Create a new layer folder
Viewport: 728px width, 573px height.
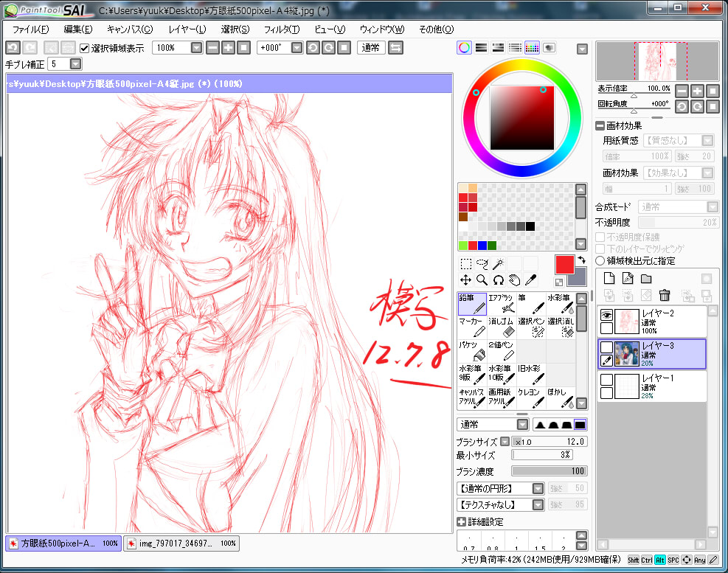click(x=646, y=279)
